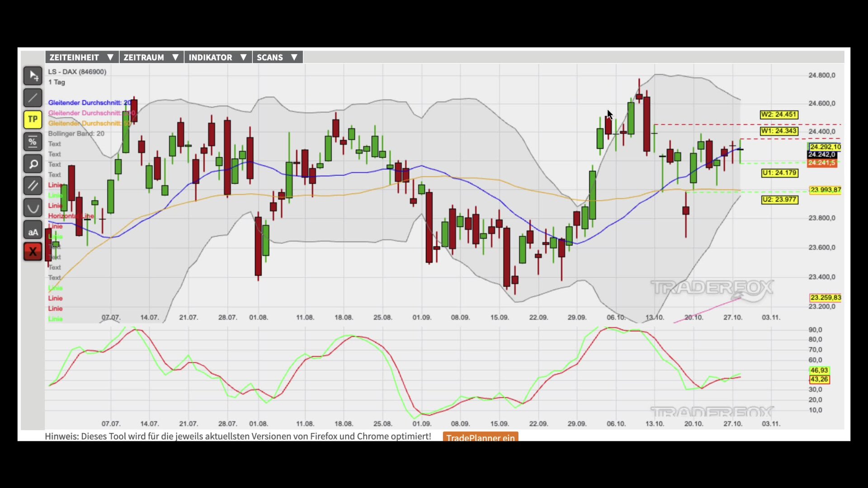Select the cursor pointer tool

(33, 75)
